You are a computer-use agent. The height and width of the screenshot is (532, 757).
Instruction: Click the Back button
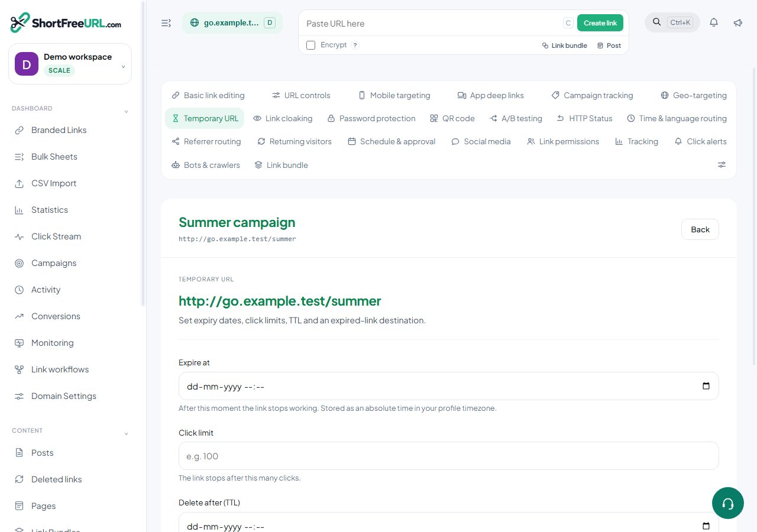700,229
